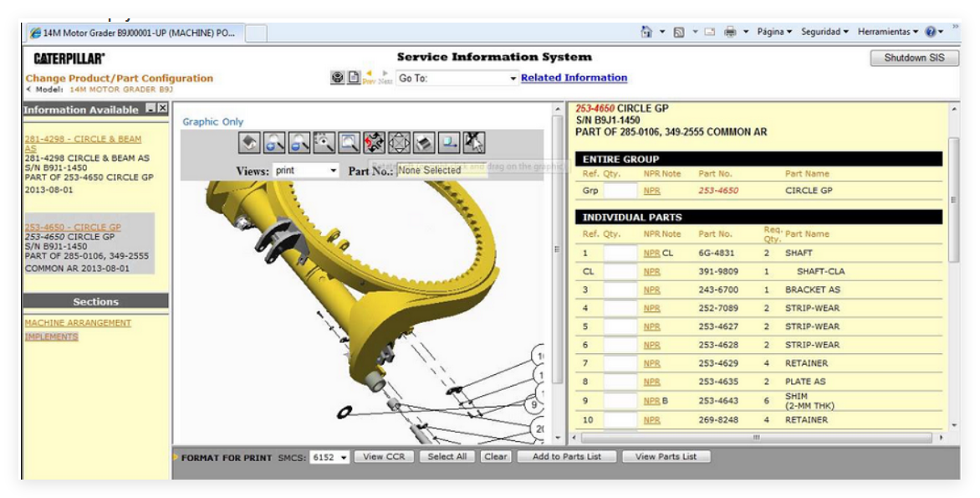Viewport: 980px width, 498px height.
Task: Open the MACHINE ARRANGEMENT section link
Action: coord(78,323)
